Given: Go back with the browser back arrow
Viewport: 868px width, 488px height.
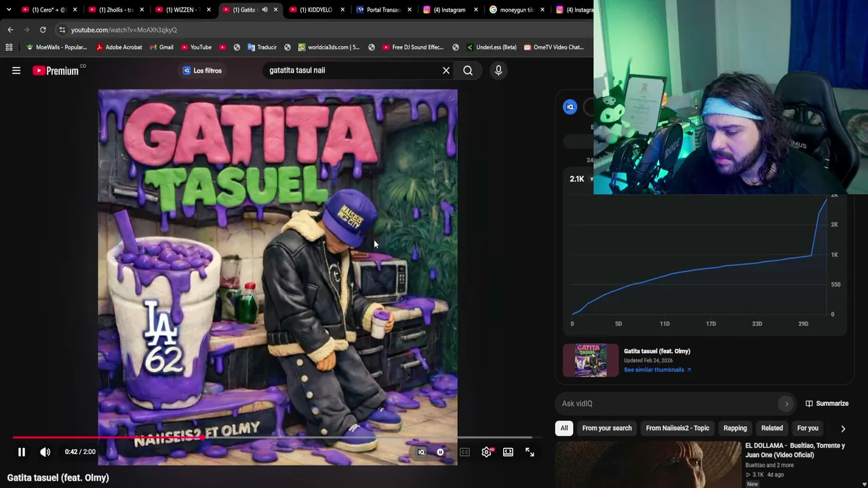Looking at the screenshot, I should 10,30.
